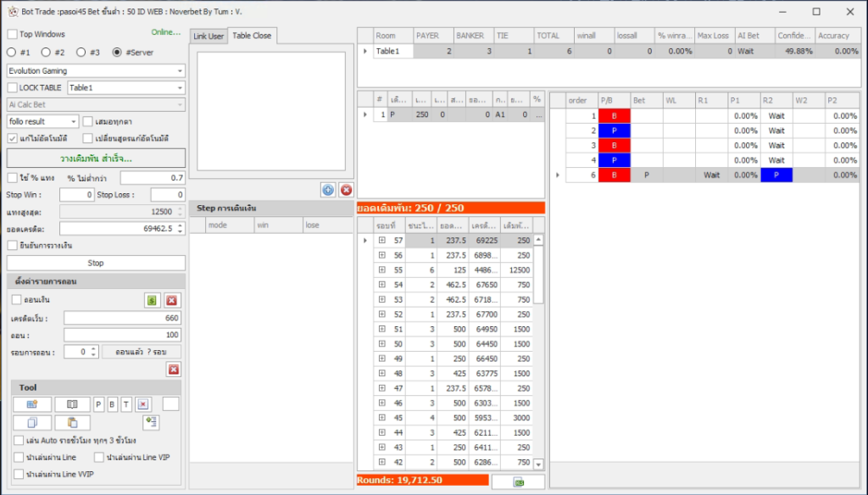Click the green dollar withdraw icon
This screenshot has height=495, width=868.
click(x=152, y=300)
